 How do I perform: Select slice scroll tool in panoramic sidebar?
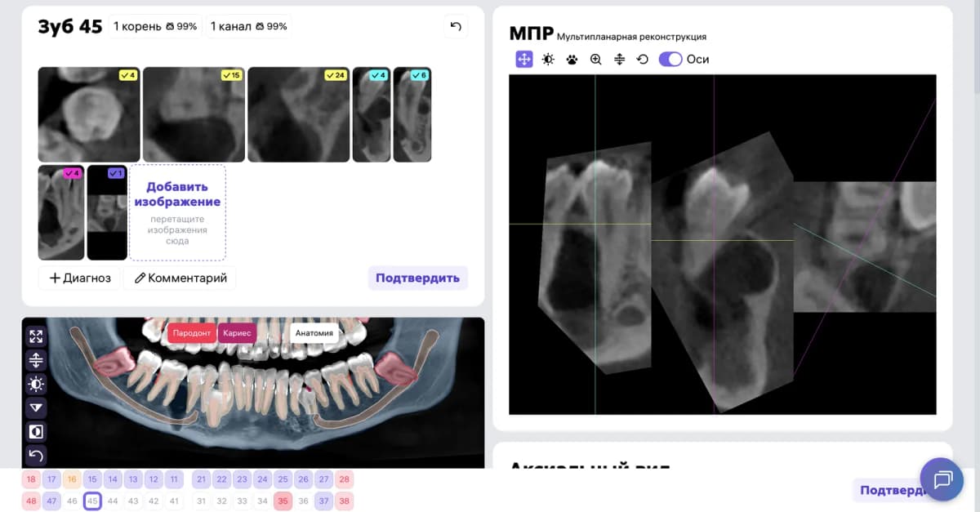coord(36,360)
